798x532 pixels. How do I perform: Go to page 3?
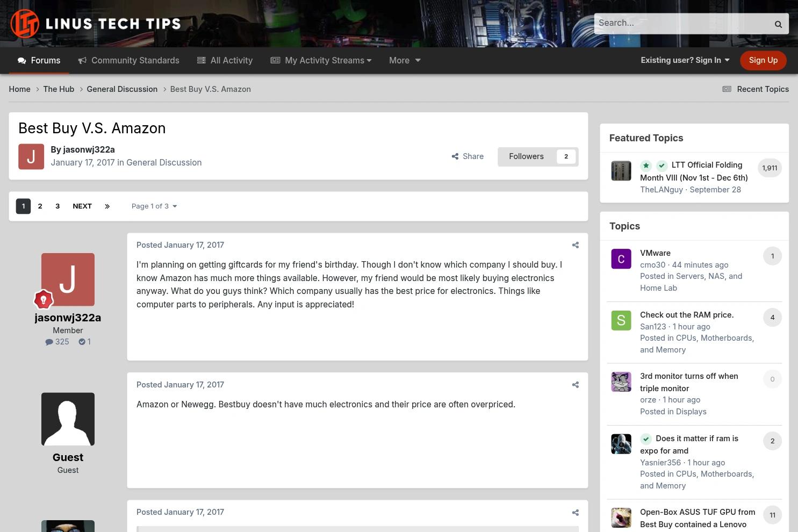(57, 206)
